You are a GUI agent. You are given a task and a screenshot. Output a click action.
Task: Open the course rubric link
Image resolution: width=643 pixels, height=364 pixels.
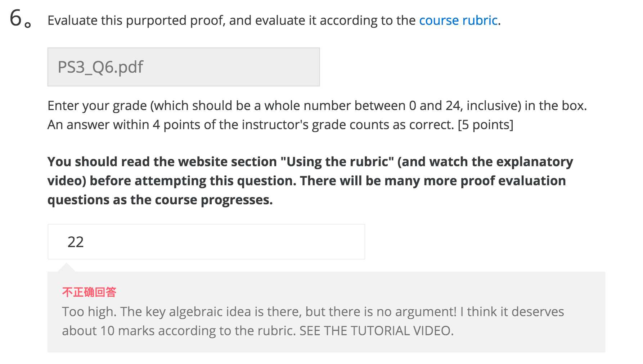[x=458, y=21]
